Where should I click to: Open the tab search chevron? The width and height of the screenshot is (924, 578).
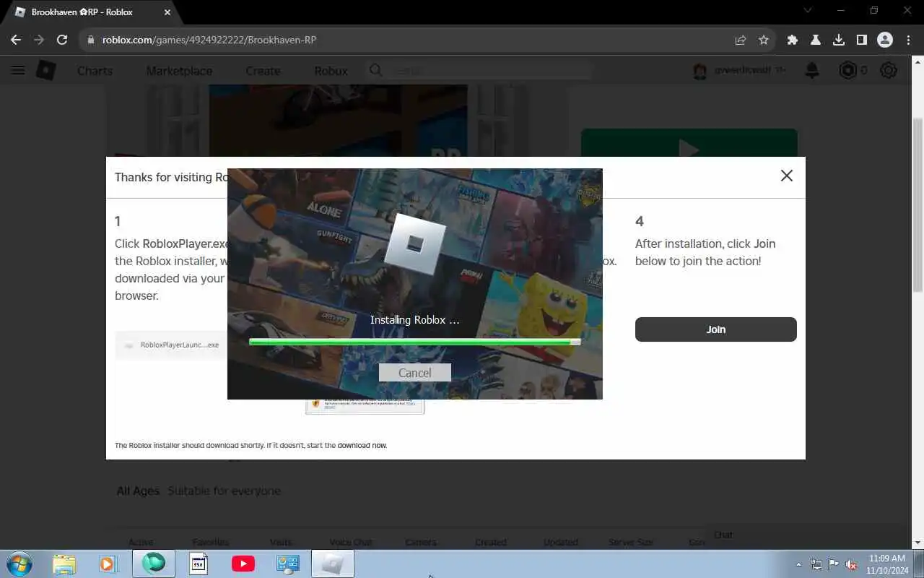point(808,10)
